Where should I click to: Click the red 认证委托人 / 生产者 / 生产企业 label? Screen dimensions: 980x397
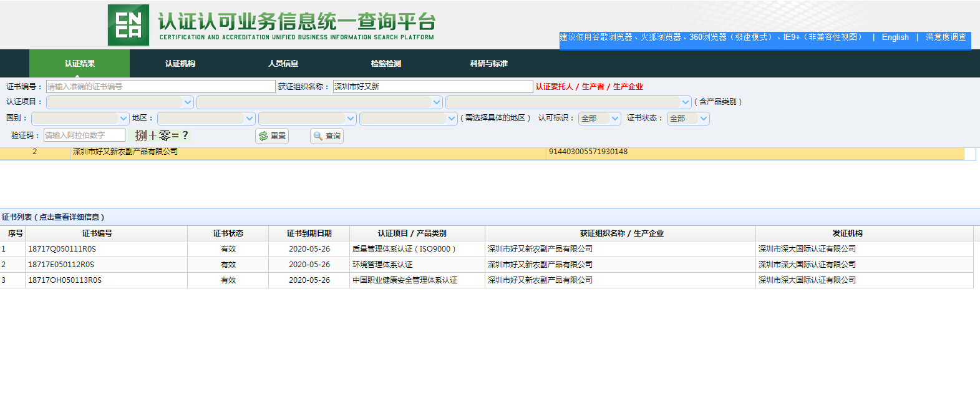pyautogui.click(x=589, y=87)
